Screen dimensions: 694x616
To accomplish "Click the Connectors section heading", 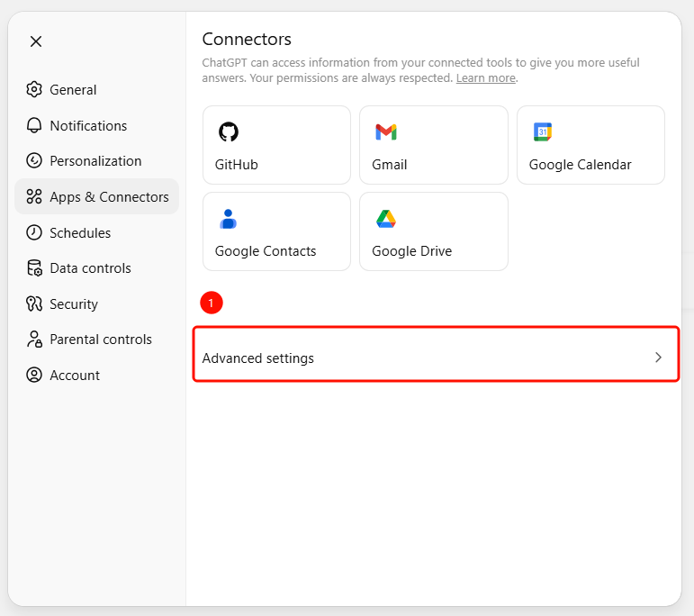I will click(247, 39).
